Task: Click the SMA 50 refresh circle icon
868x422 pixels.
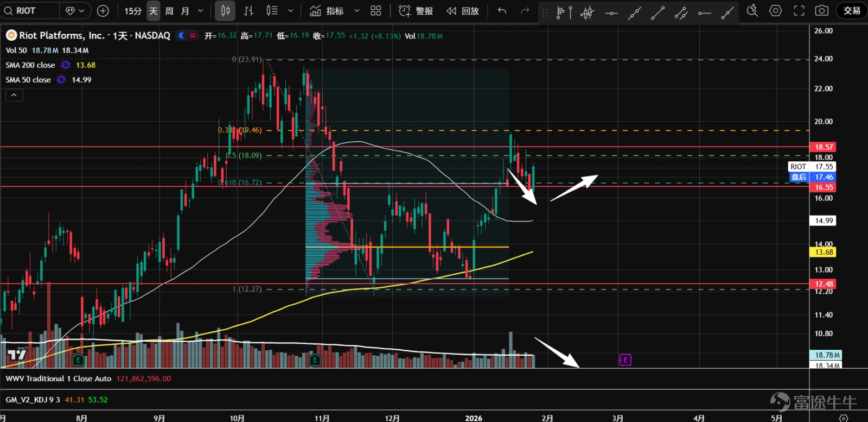Action: 61,79
